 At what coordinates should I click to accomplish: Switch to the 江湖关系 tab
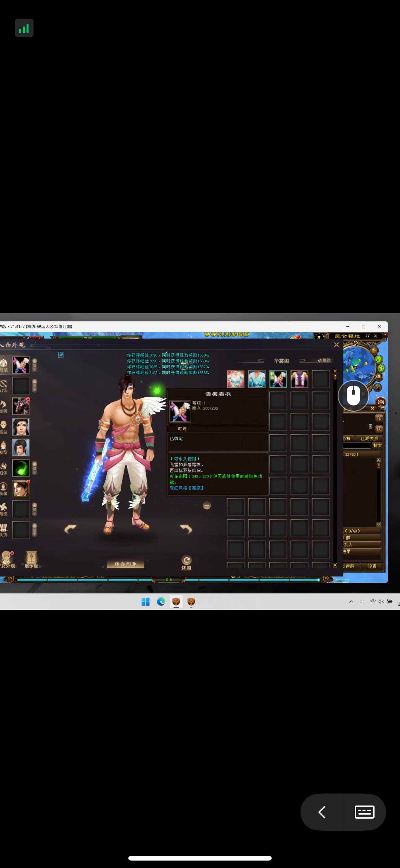click(x=369, y=438)
